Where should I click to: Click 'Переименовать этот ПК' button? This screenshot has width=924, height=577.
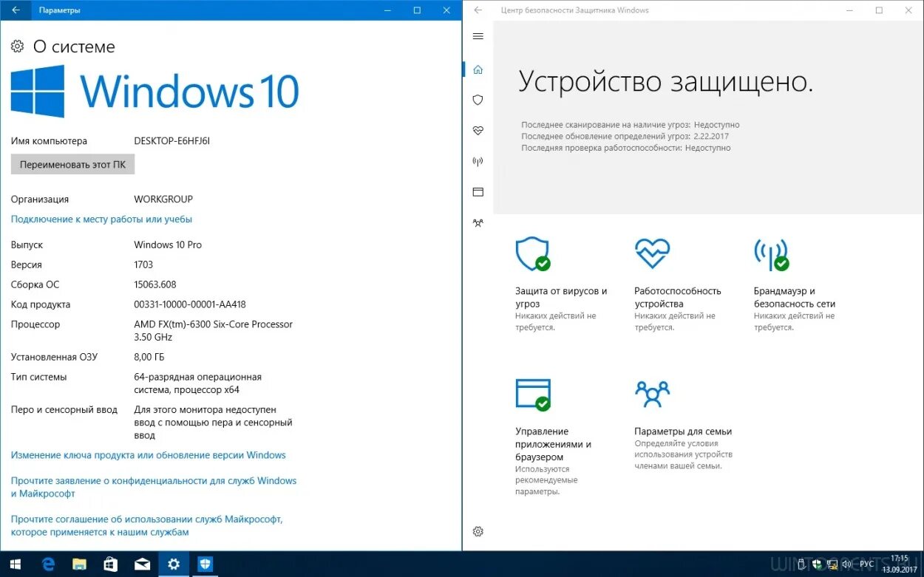[72, 164]
